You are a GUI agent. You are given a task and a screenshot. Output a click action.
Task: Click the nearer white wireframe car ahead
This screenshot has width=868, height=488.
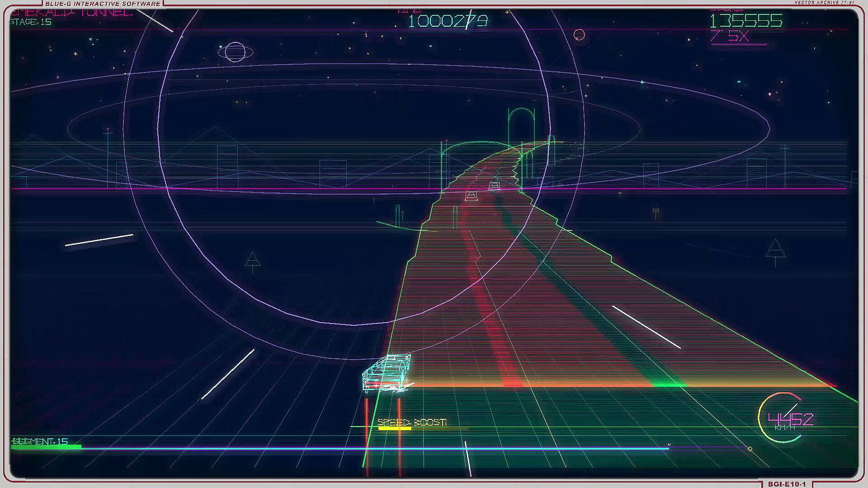[x=471, y=196]
